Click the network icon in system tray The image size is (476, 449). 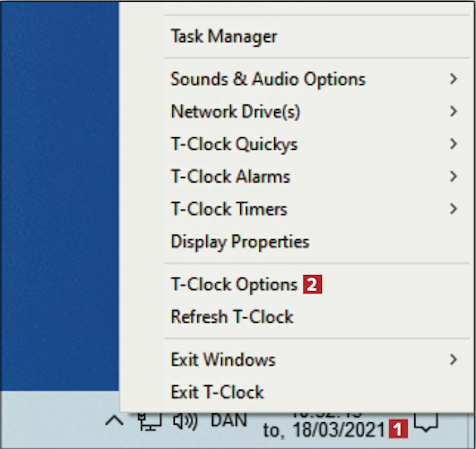click(x=149, y=421)
